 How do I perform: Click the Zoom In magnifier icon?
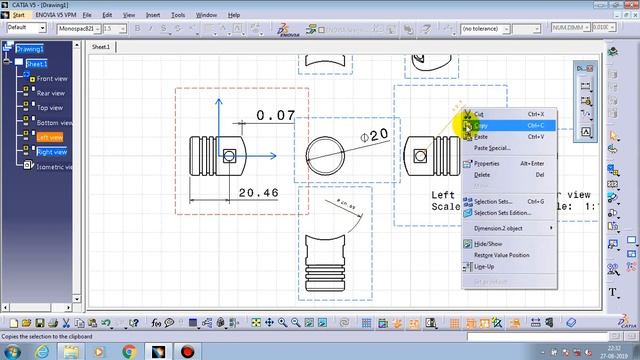(282, 323)
